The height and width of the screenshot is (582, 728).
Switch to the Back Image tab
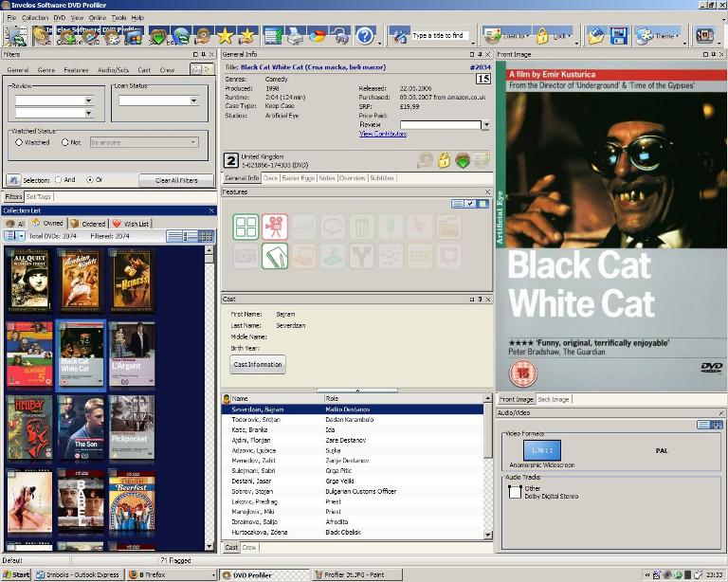554,399
